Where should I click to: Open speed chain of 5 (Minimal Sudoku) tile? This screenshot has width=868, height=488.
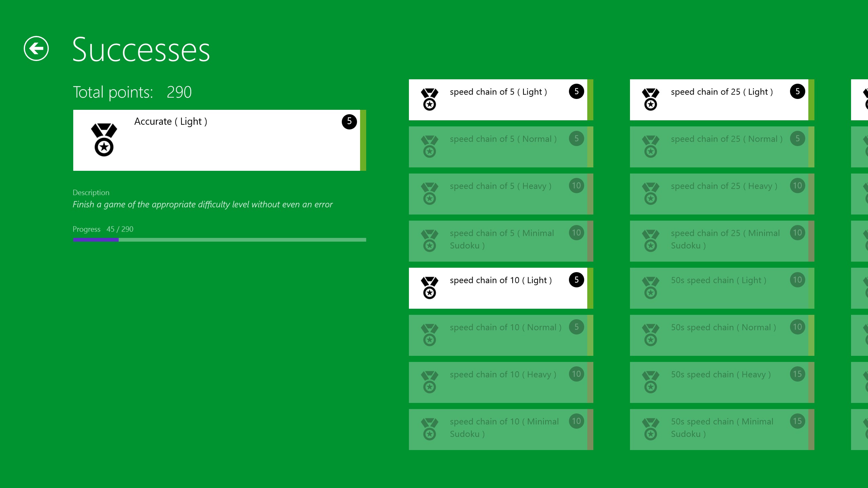498,241
